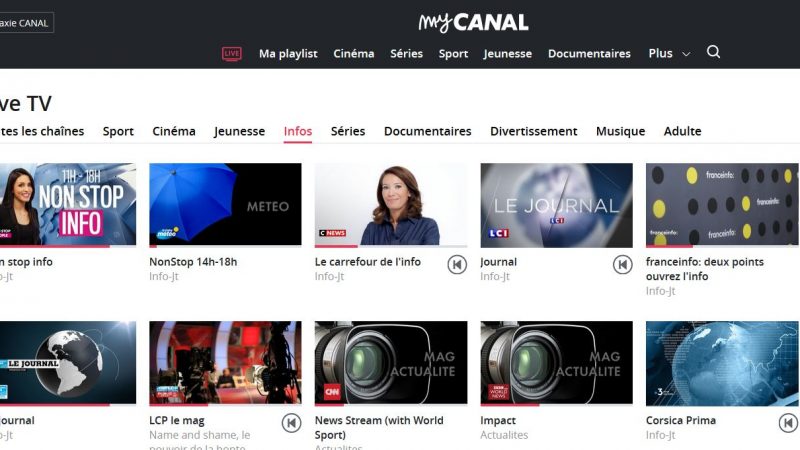Open the Impact program title

pyautogui.click(x=498, y=421)
